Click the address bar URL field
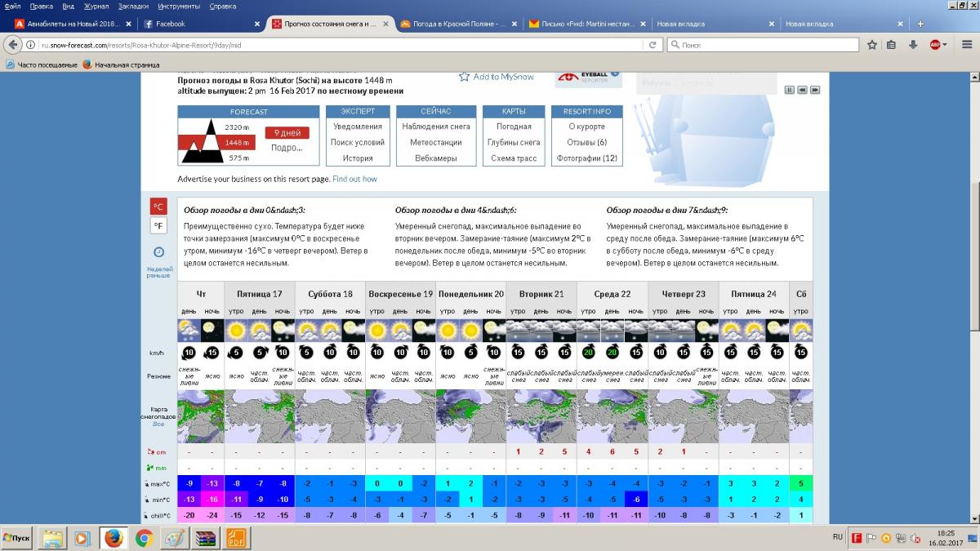980x551 pixels. (x=339, y=46)
